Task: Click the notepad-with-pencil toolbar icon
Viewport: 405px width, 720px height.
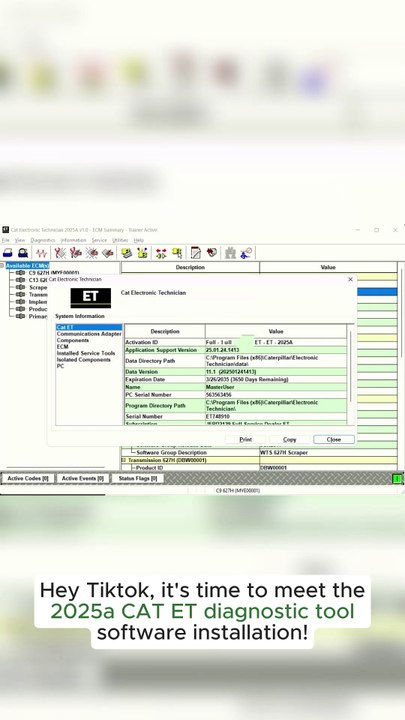Action: 196,253
